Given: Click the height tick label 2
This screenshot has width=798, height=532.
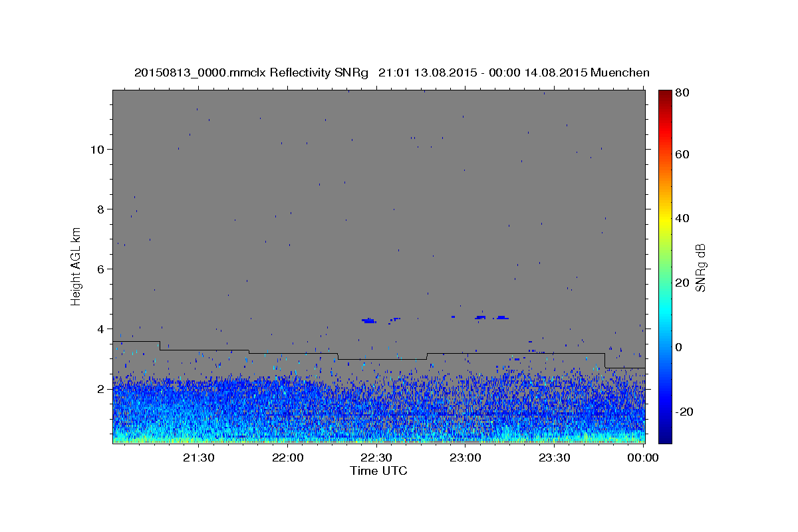Looking at the screenshot, I should pos(102,388).
